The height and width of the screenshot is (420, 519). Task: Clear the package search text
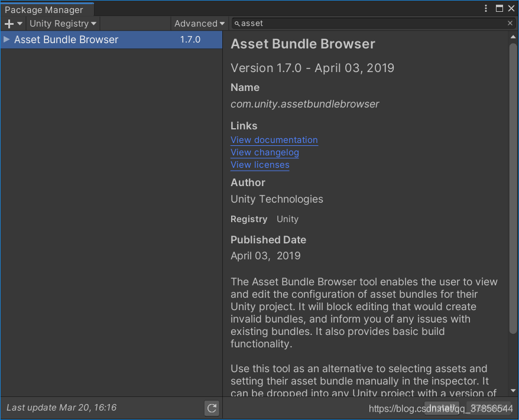point(510,23)
